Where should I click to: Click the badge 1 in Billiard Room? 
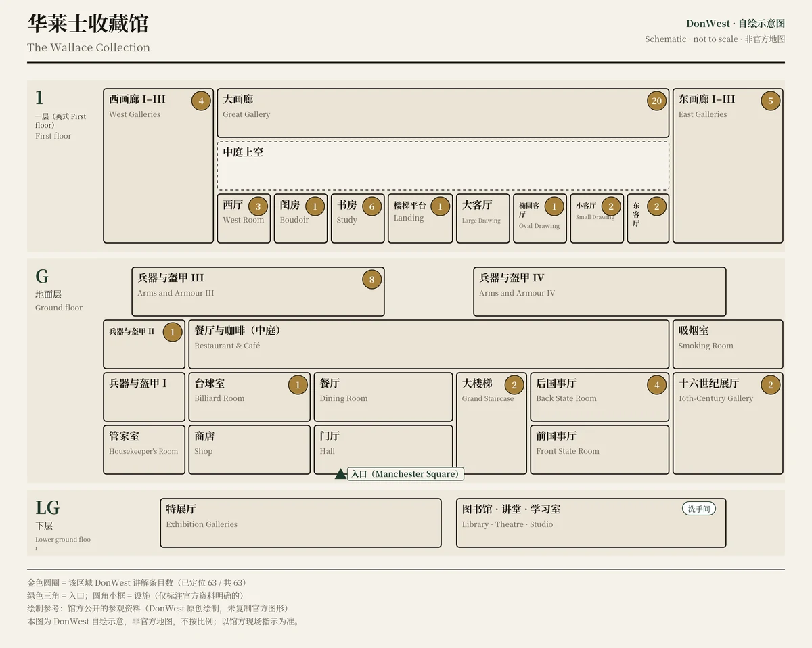tap(298, 386)
